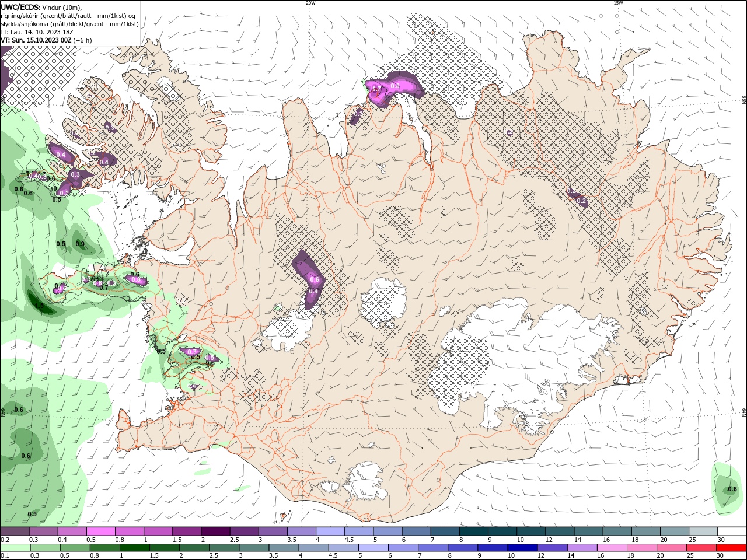Click the 0.9 rain value off west coast
Image resolution: width=747 pixels, height=560 pixels.
[x=80, y=244]
